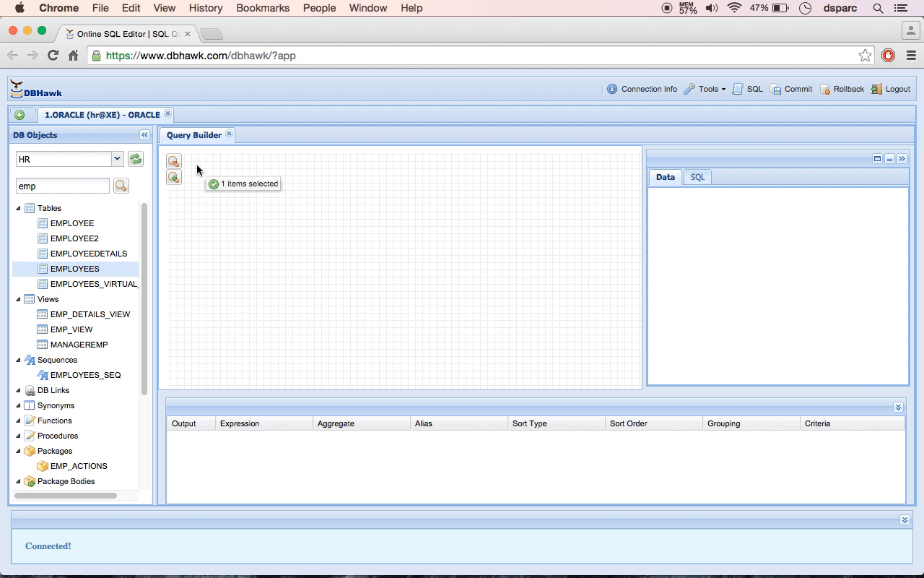The width and height of the screenshot is (924, 578).
Task: Click the refresh schema icon beside HR dropdown
Action: (135, 158)
